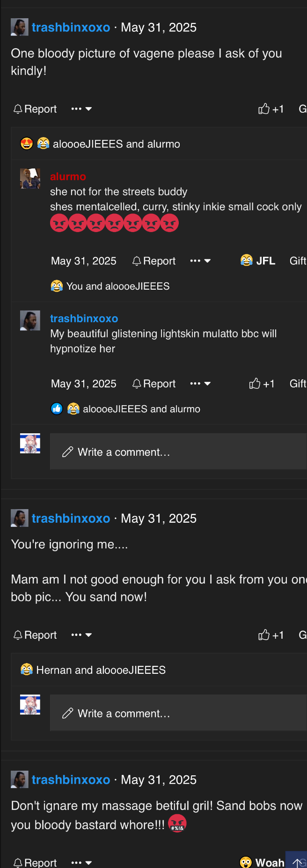Image resolution: width=307 pixels, height=868 pixels.
Task: Click alurmo's avatar thumbnail
Action: (30, 179)
